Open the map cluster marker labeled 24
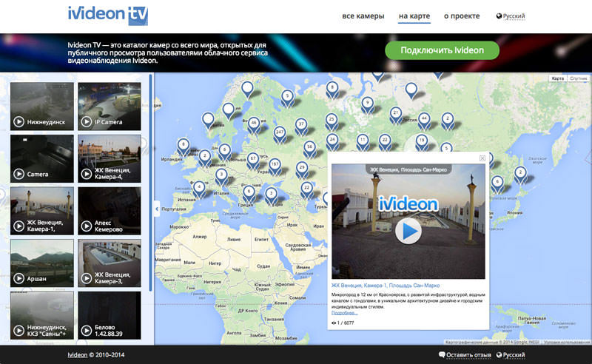Image resolution: width=592 pixels, height=364 pixels. coord(332,141)
